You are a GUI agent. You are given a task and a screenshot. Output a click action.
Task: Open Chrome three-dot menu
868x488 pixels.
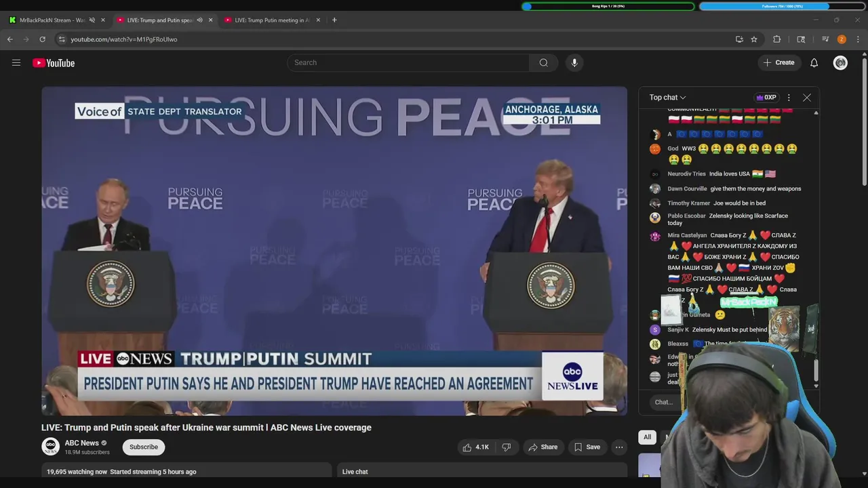[x=858, y=39]
